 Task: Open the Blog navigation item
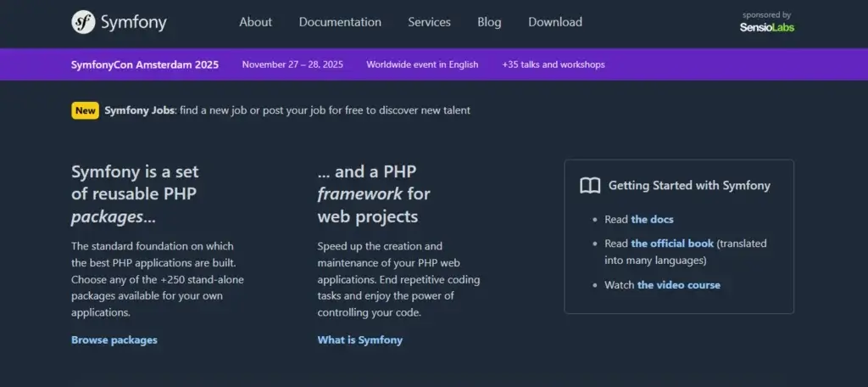(489, 22)
